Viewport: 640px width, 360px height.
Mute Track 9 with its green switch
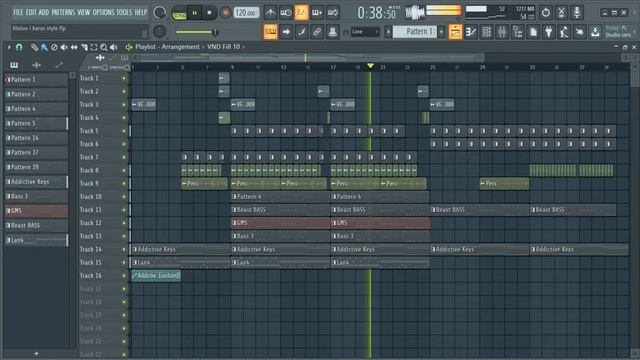[x=124, y=184]
